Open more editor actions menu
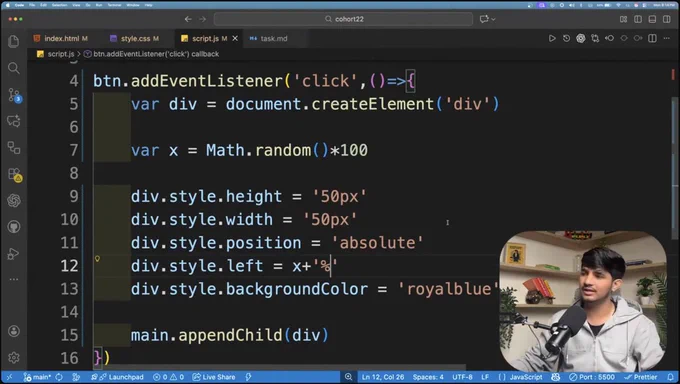Viewport: 680px width, 384px height. pos(667,38)
